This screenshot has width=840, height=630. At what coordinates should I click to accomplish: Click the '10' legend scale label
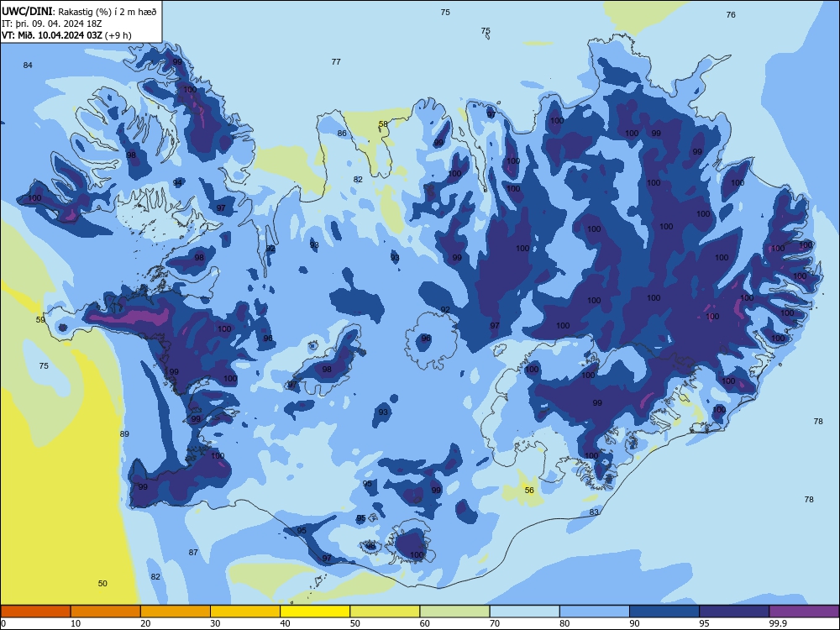click(x=76, y=623)
